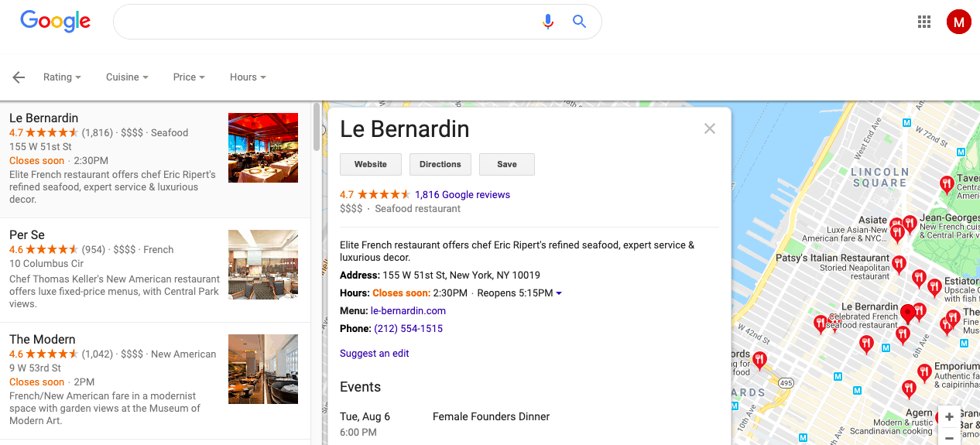Expand the Hours filter dropdown

248,77
